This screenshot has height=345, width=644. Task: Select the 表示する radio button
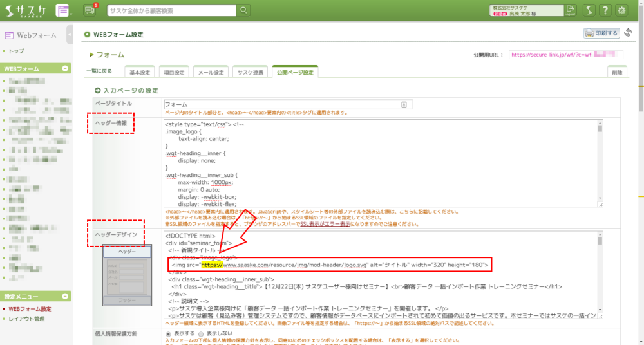169,335
